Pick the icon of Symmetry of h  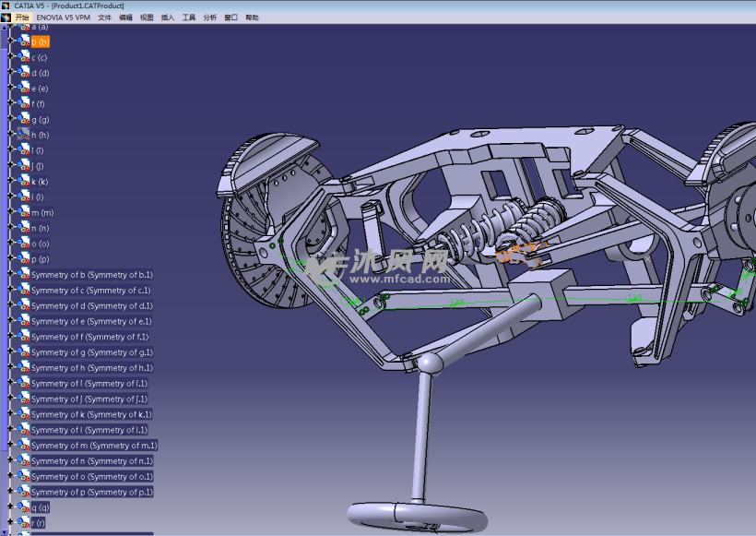pos(24,367)
